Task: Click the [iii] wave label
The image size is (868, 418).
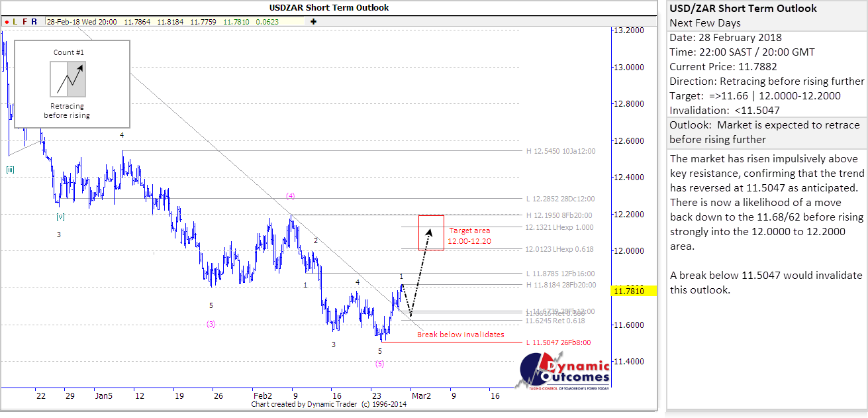Action: [x=11, y=170]
